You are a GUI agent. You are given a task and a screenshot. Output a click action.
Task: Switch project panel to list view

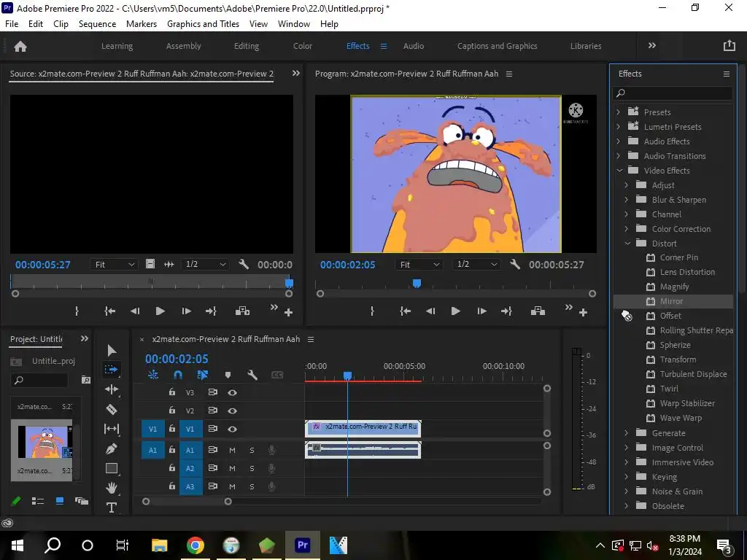[38, 501]
